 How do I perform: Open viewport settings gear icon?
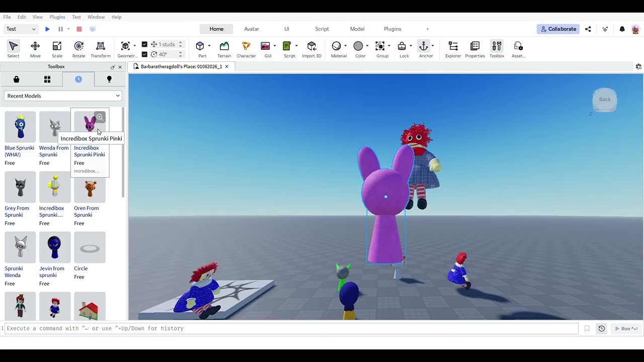coord(638,66)
